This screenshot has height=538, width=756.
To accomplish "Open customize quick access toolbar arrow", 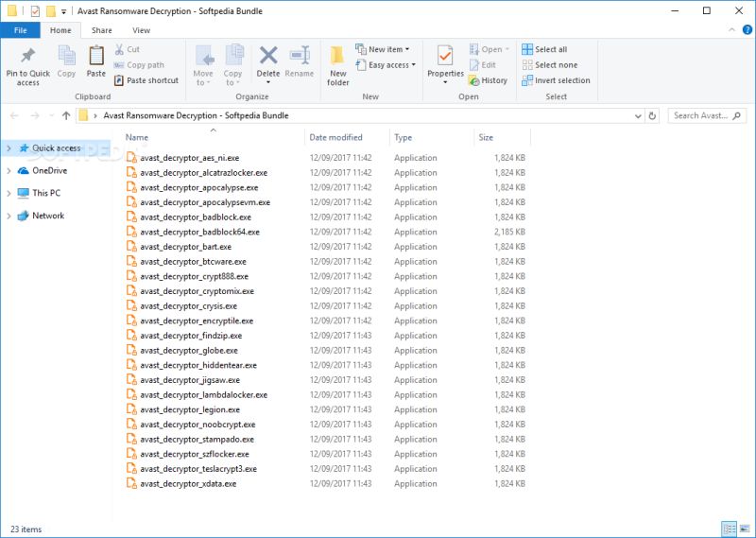I will 63,11.
